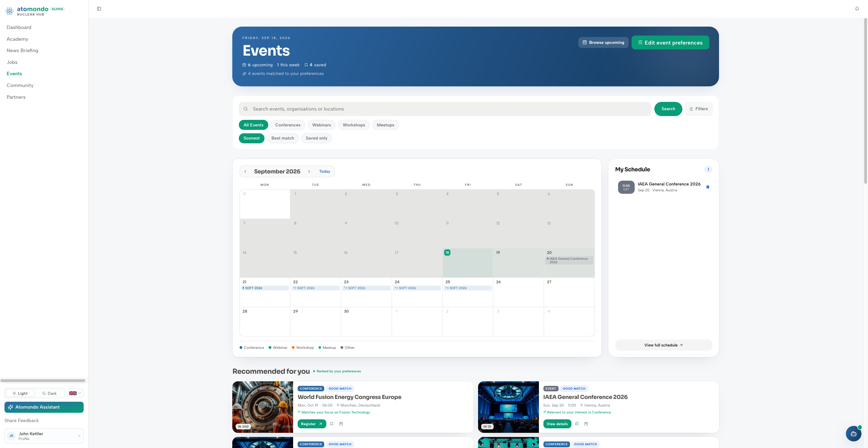This screenshot has height=448, width=868.
Task: View details of IAEA General Conference
Action: pos(557,424)
